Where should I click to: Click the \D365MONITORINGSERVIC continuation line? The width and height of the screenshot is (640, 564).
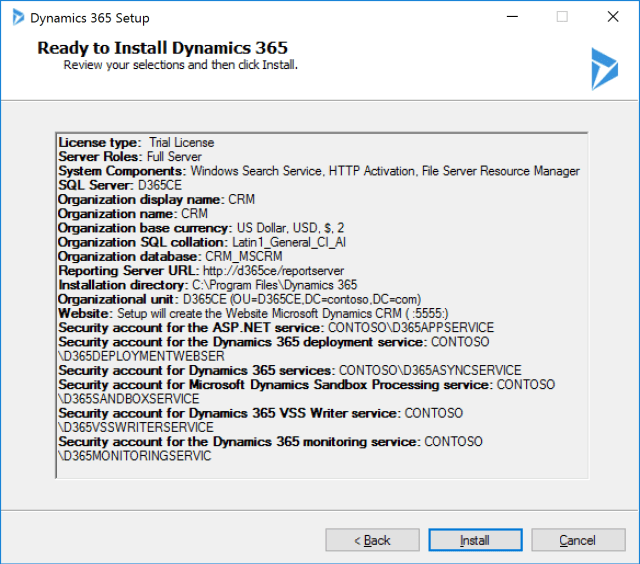click(x=135, y=456)
